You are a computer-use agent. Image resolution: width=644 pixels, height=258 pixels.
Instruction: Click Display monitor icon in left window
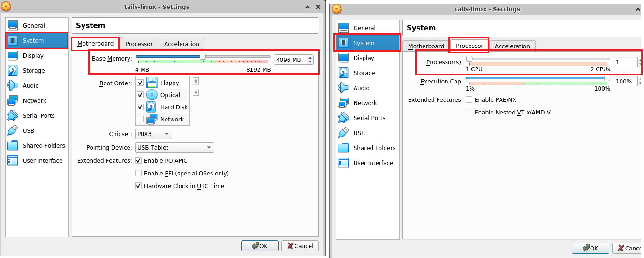[x=13, y=55]
